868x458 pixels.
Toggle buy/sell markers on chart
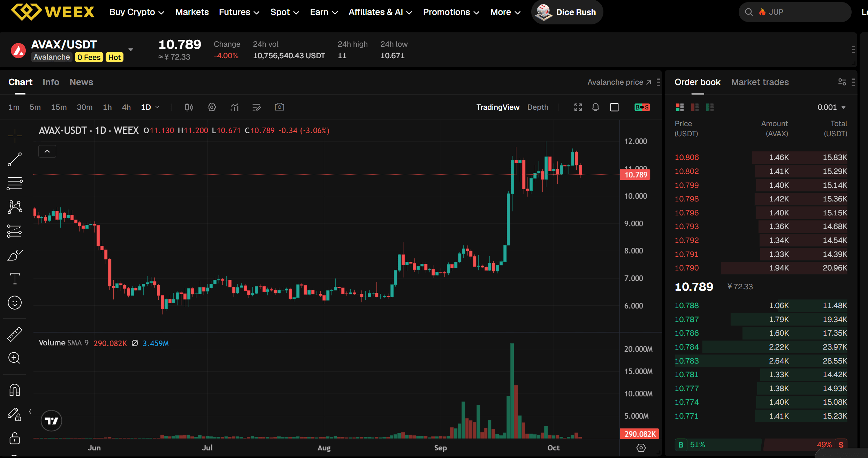coord(642,107)
